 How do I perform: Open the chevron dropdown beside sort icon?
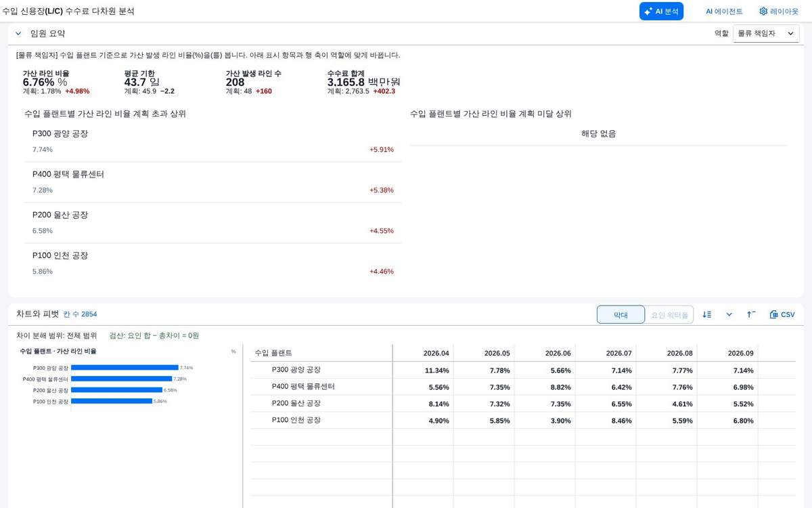tap(729, 314)
